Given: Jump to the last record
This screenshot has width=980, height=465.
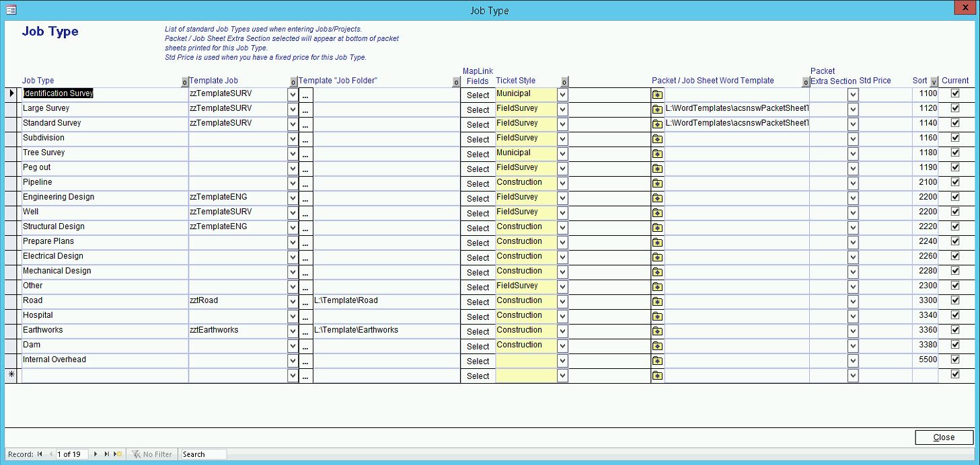Looking at the screenshot, I should pos(107,454).
